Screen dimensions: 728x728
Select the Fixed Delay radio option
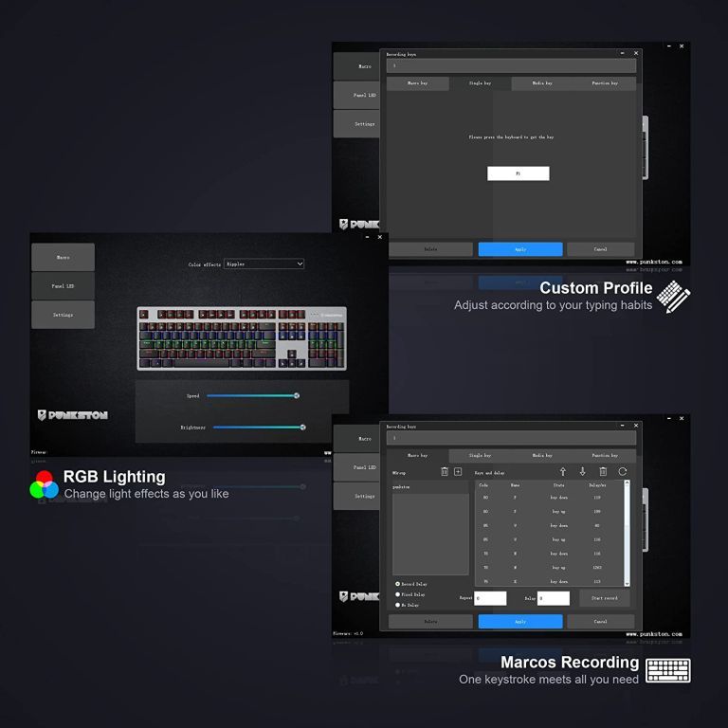tap(397, 594)
